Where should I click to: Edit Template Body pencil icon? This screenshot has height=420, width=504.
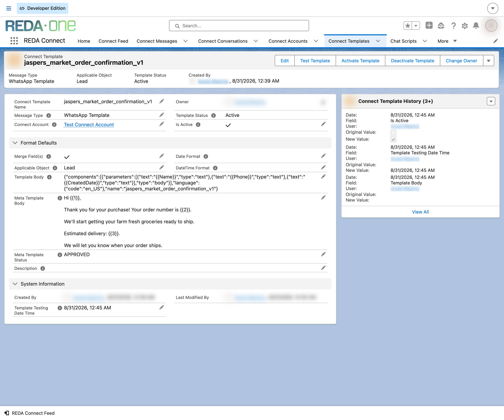pos(323,176)
